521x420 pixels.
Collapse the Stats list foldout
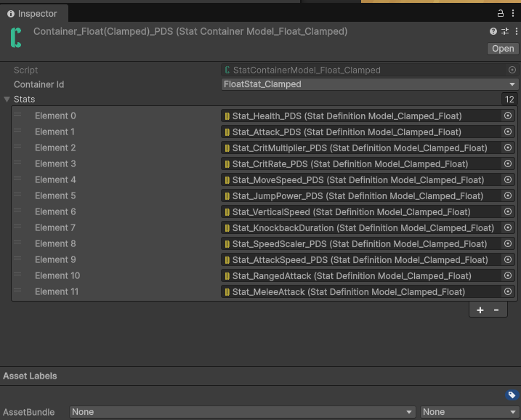point(7,100)
